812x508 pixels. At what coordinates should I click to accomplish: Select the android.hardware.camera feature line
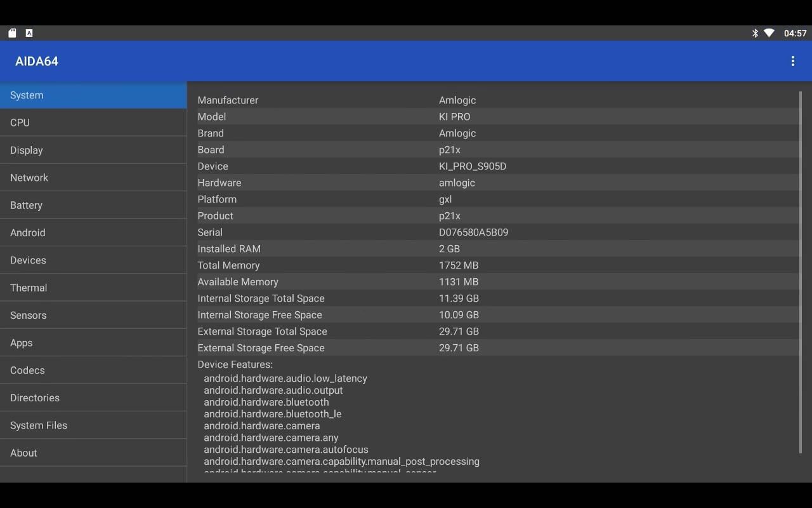(x=262, y=426)
